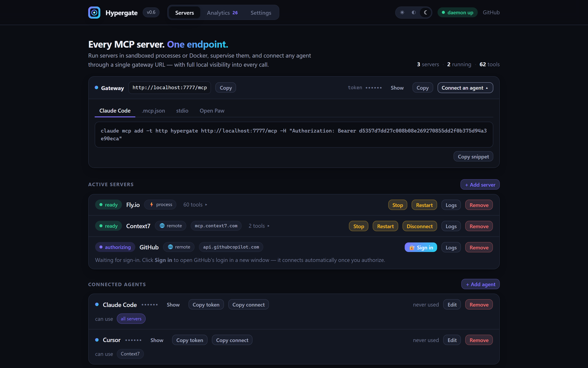Click the mcp.context7.com host chip
Screen dimensions: 588x368
click(x=216, y=226)
